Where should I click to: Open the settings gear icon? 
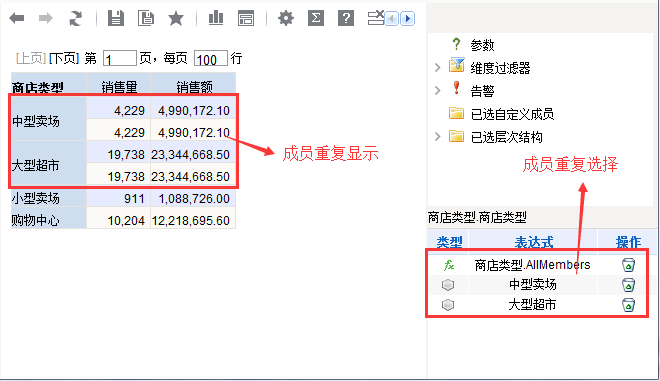coord(286,18)
